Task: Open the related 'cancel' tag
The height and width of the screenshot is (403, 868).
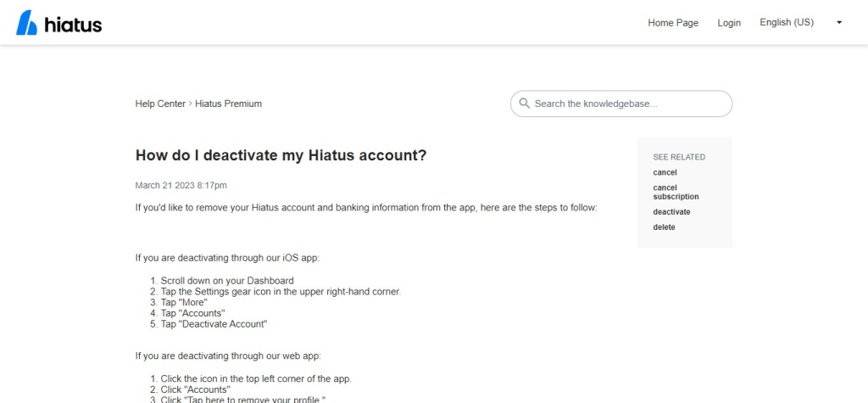Action: point(665,172)
